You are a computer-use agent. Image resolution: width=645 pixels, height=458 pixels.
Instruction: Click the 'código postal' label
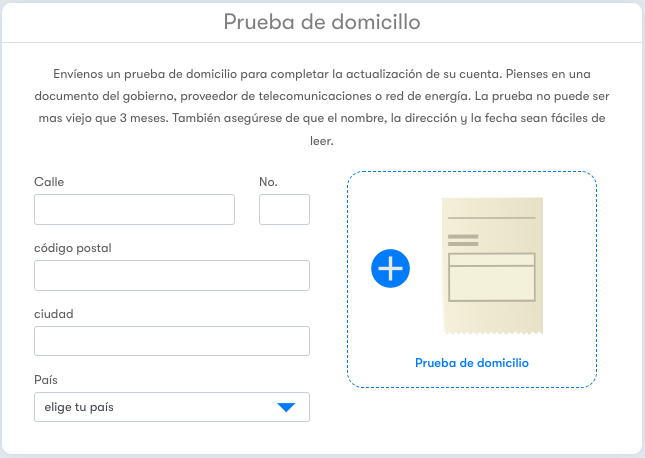(x=73, y=248)
